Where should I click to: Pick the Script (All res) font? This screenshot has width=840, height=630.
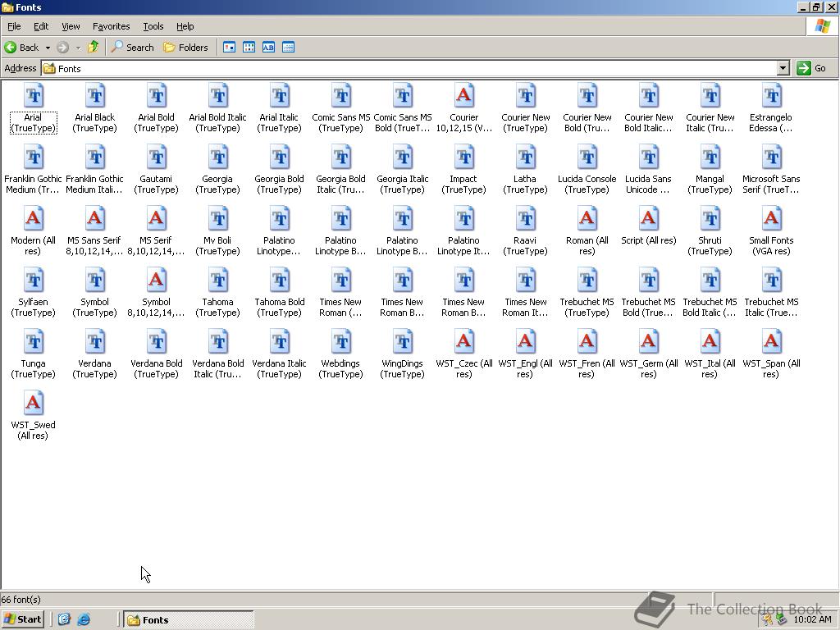tap(649, 218)
